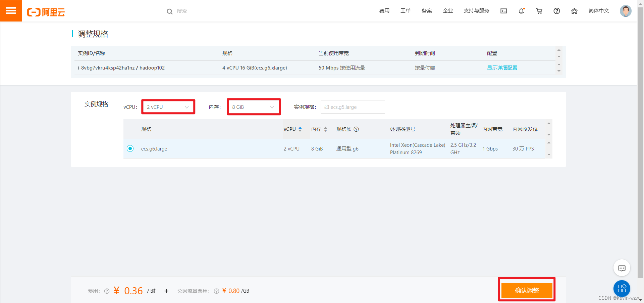Open the shopping cart

tap(539, 11)
